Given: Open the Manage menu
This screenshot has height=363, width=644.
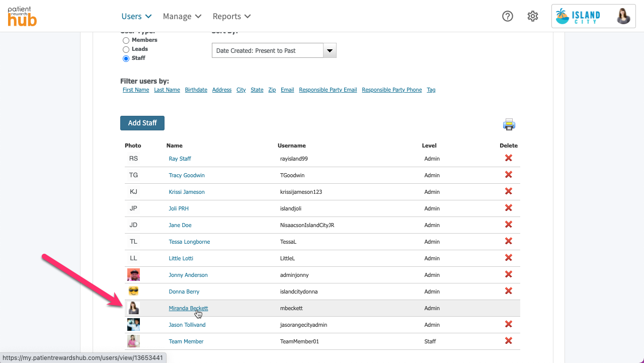Looking at the screenshot, I should coord(182,16).
